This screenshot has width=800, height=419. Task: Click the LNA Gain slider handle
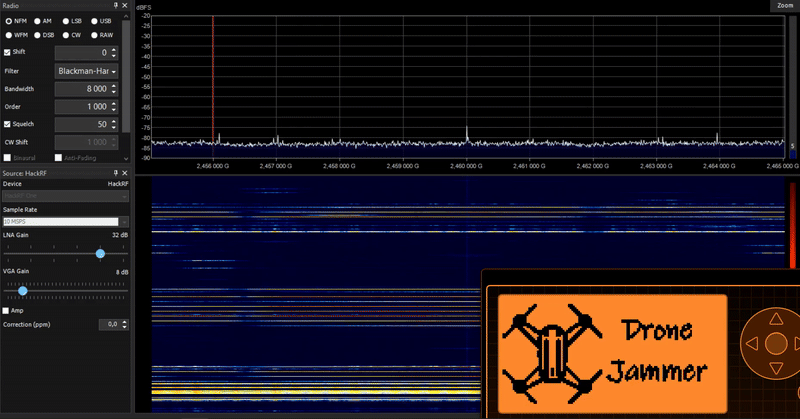click(101, 254)
